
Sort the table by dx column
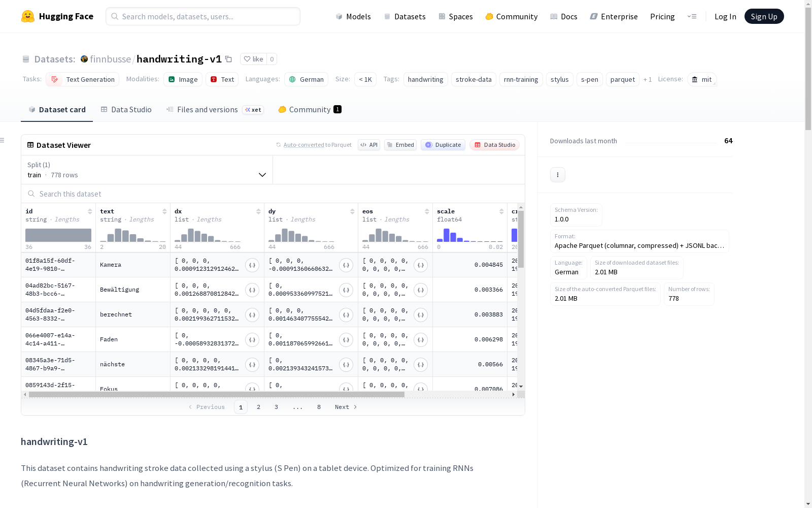[x=258, y=211]
